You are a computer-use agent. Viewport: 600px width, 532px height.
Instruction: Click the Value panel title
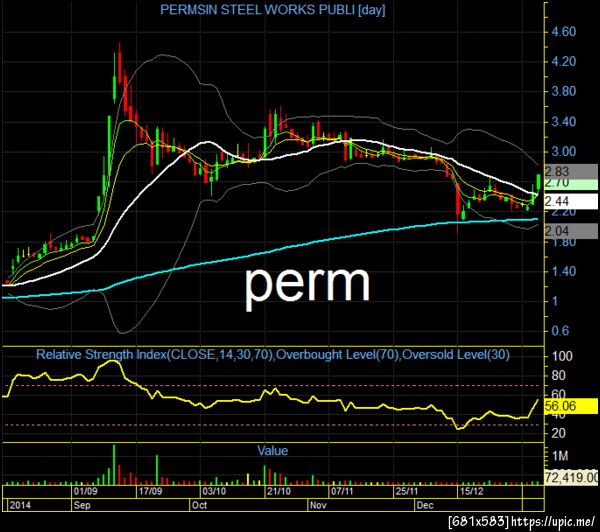click(x=272, y=450)
